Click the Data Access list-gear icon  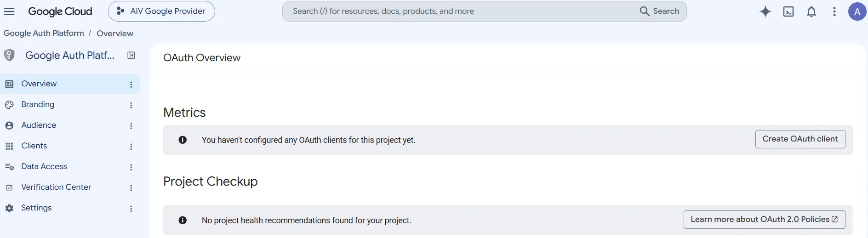point(9,167)
